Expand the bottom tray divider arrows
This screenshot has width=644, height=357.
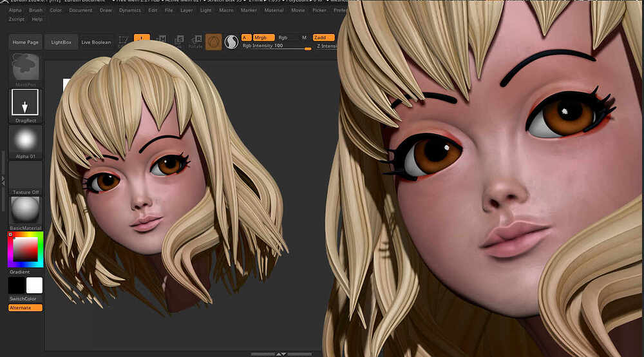[x=281, y=354]
